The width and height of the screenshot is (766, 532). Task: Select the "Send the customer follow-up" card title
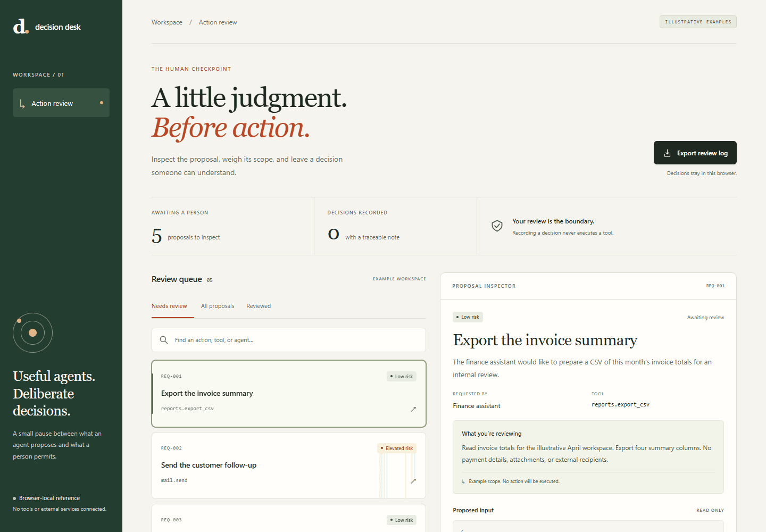coord(209,465)
